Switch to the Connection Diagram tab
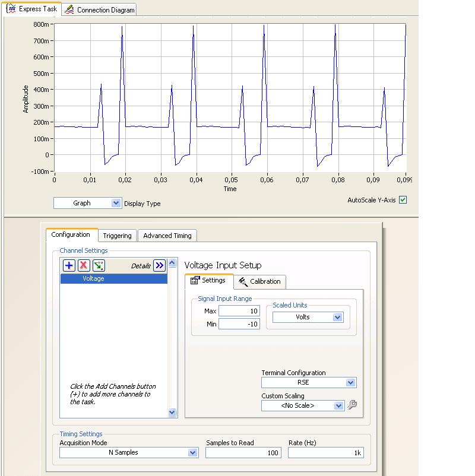 pos(100,9)
